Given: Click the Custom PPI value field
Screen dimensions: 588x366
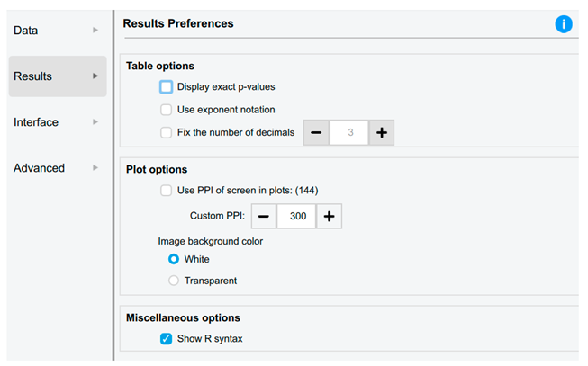Looking at the screenshot, I should (x=296, y=217).
